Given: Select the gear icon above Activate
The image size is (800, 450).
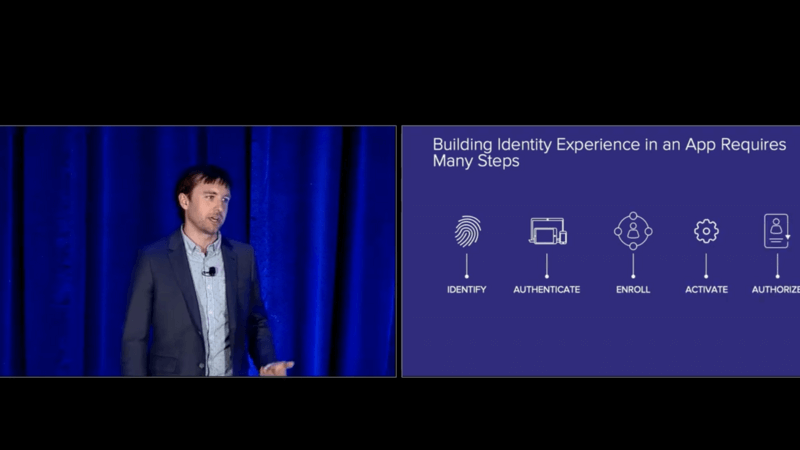Looking at the screenshot, I should click(x=706, y=231).
